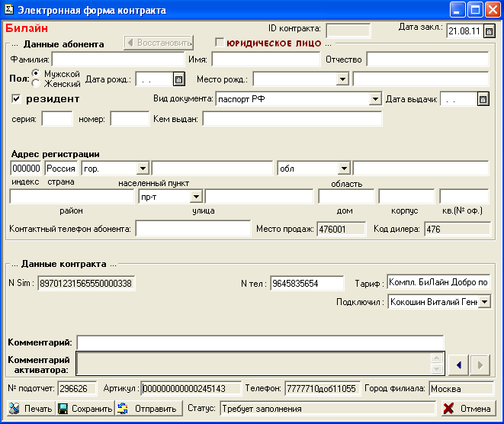Click the Сохранить button
Image resolution: width=504 pixels, height=424 pixels.
click(85, 409)
